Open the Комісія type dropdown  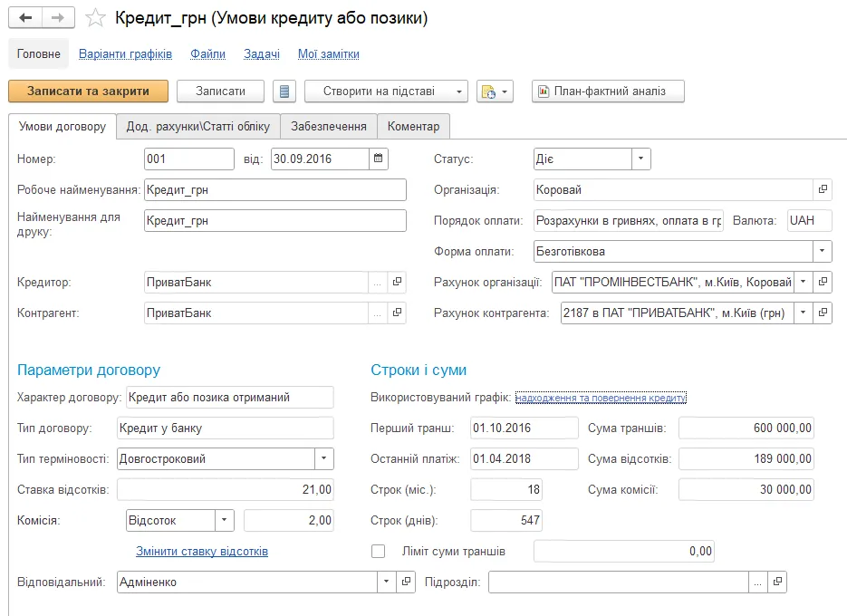[224, 520]
